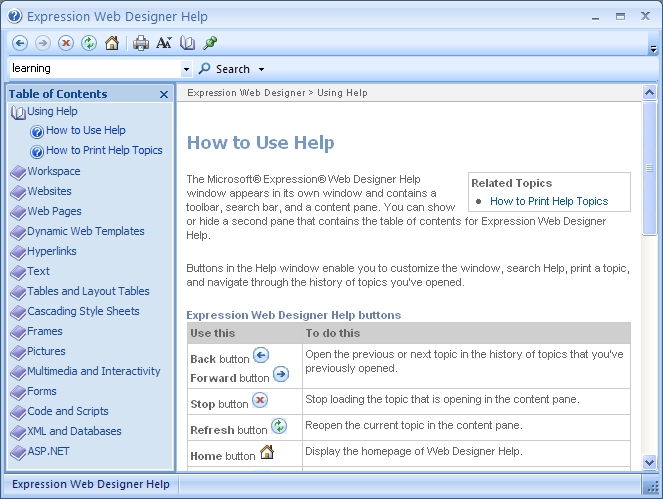Screen dimensions: 663x499
Task: Click the ASP.NET book icon
Action: (x=18, y=453)
